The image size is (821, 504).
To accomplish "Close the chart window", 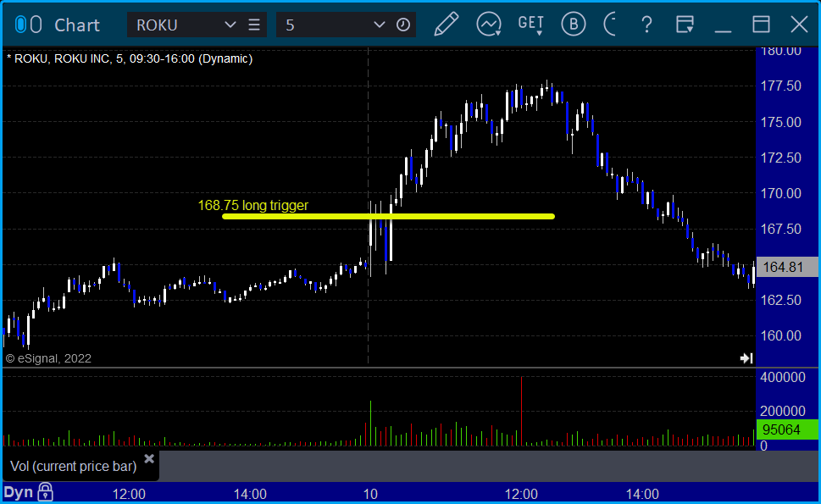I will pyautogui.click(x=799, y=25).
